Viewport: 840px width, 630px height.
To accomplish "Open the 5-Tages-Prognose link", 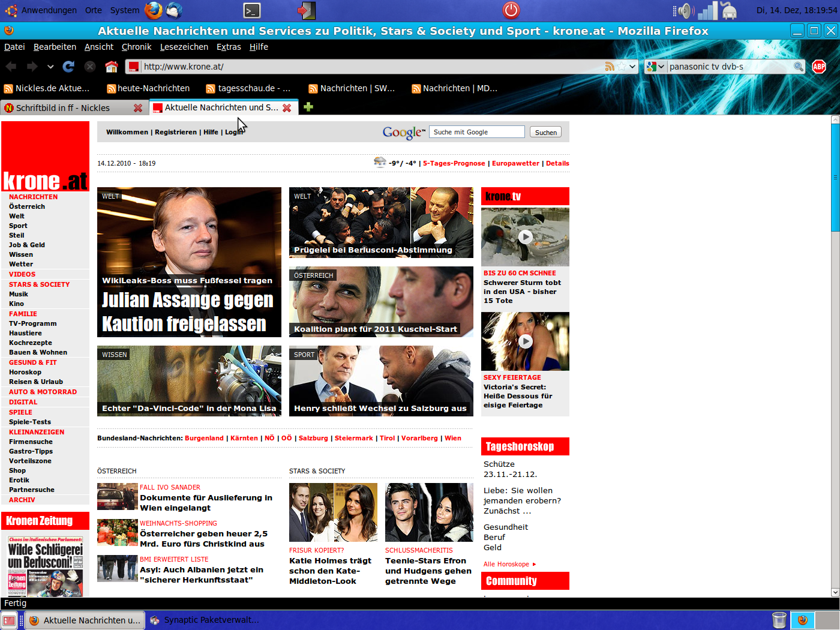I will click(454, 163).
